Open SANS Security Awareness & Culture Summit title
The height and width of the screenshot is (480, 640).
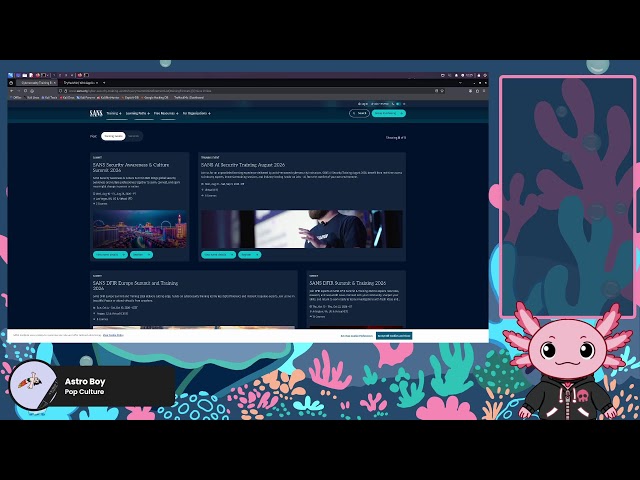[131, 167]
